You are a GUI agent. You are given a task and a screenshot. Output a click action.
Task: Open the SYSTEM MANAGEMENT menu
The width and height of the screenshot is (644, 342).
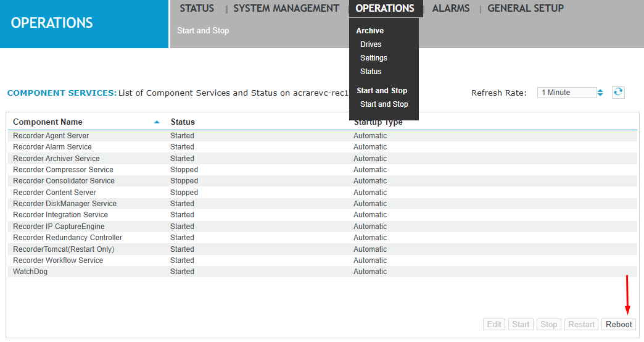286,9
